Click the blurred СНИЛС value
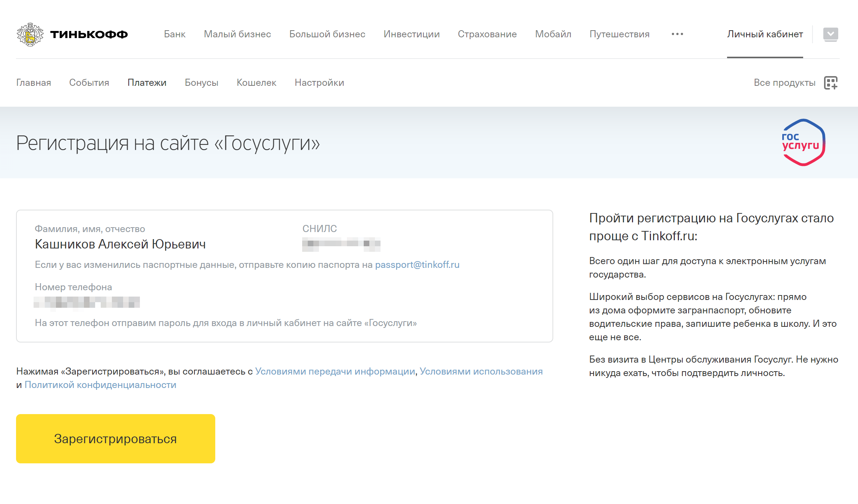Screen dimensions: 858x504 coord(341,244)
